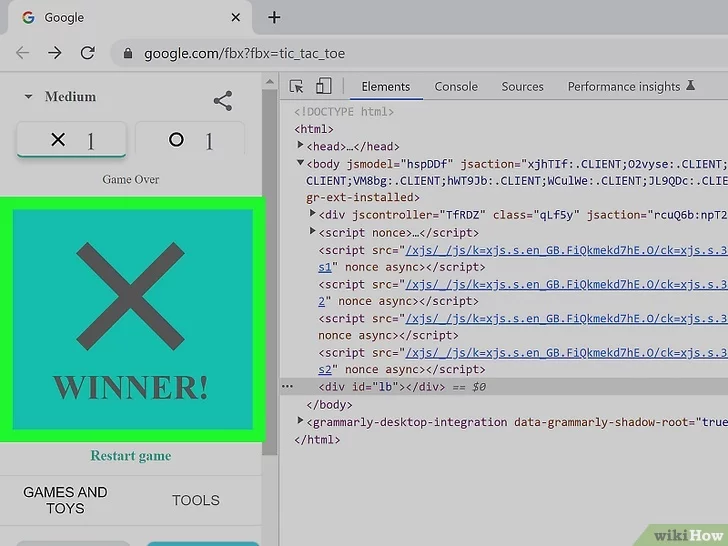Open the Medium difficulty dropdown
The width and height of the screenshot is (728, 546).
tap(60, 97)
